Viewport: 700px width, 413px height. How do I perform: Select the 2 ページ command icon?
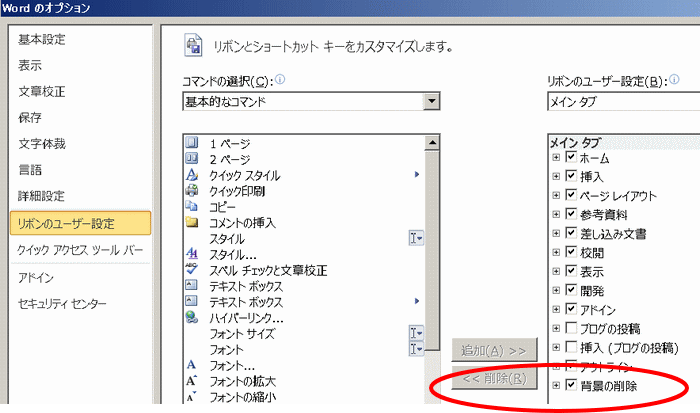tap(193, 159)
